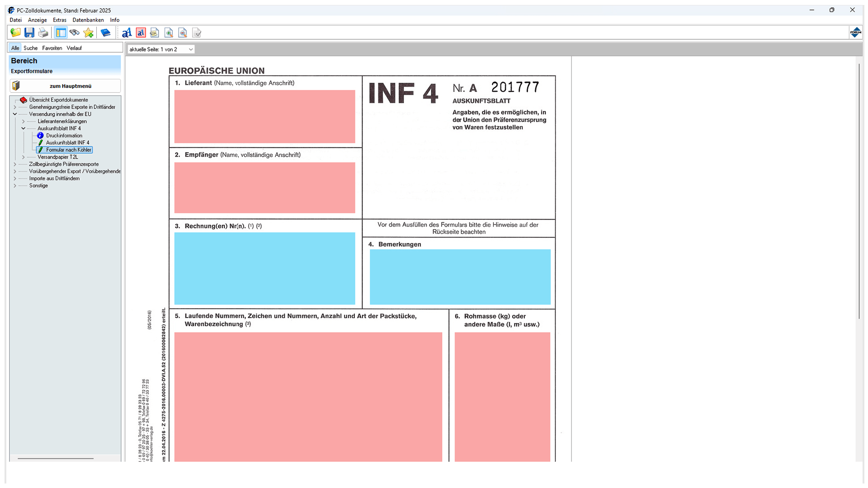868x488 pixels.
Task: Open Übersicht Exportdokumente tree item
Action: pyautogui.click(x=58, y=100)
